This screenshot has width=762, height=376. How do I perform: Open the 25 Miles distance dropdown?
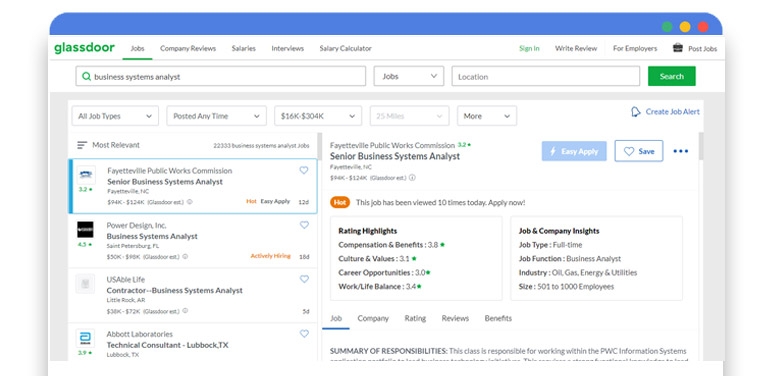[409, 116]
